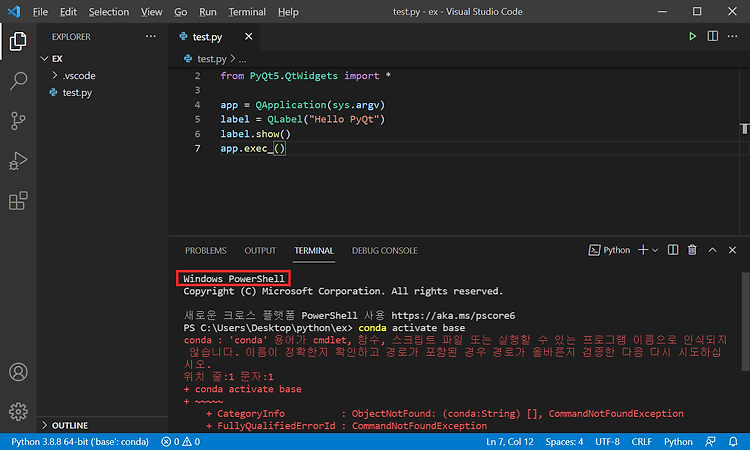
Task: Open errors and warnings status item
Action: [180, 441]
